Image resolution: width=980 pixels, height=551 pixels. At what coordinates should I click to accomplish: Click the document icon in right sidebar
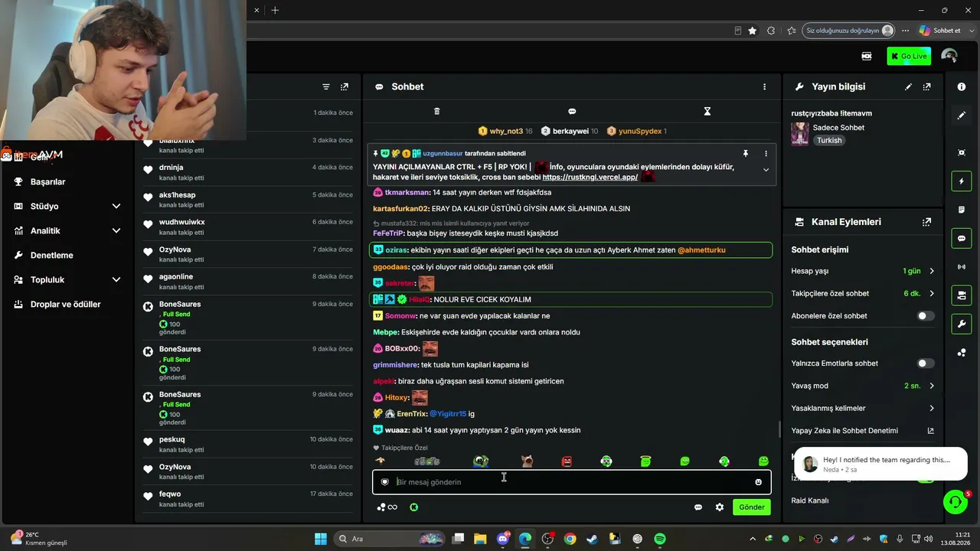coord(962,210)
